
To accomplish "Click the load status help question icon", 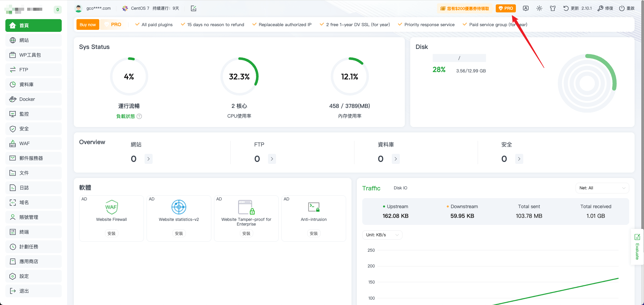I will coord(139,116).
